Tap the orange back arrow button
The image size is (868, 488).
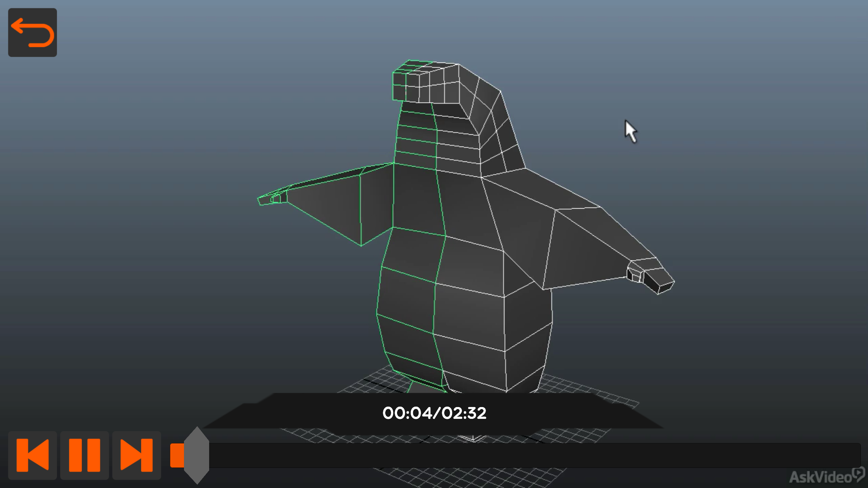(x=32, y=32)
